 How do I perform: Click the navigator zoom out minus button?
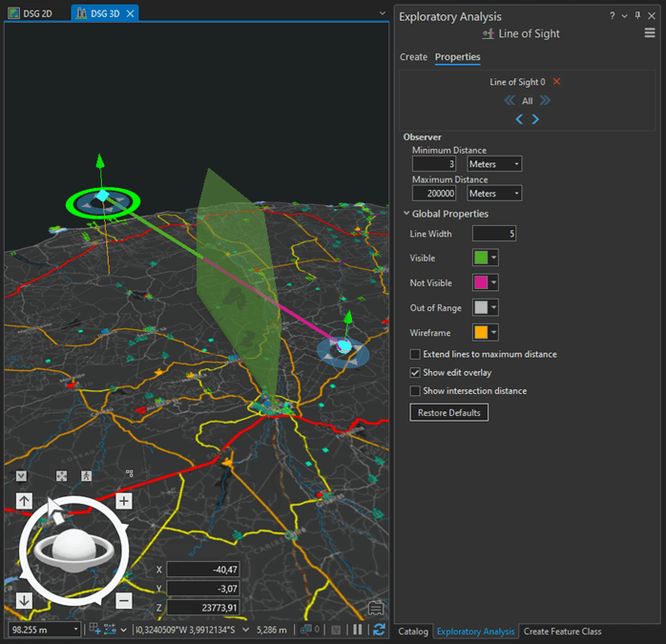pyautogui.click(x=124, y=600)
